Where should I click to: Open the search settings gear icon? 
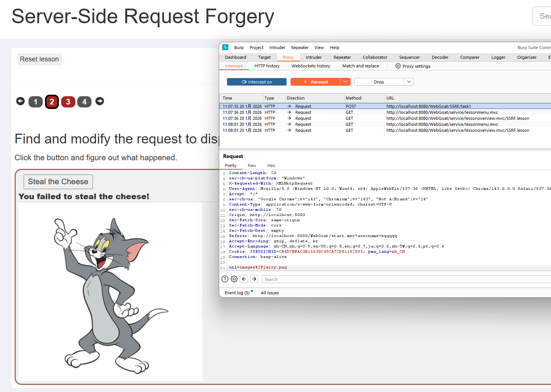234,279
